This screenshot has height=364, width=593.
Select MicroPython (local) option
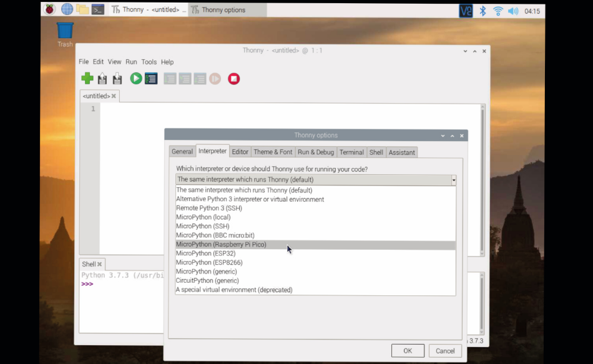(x=315, y=217)
